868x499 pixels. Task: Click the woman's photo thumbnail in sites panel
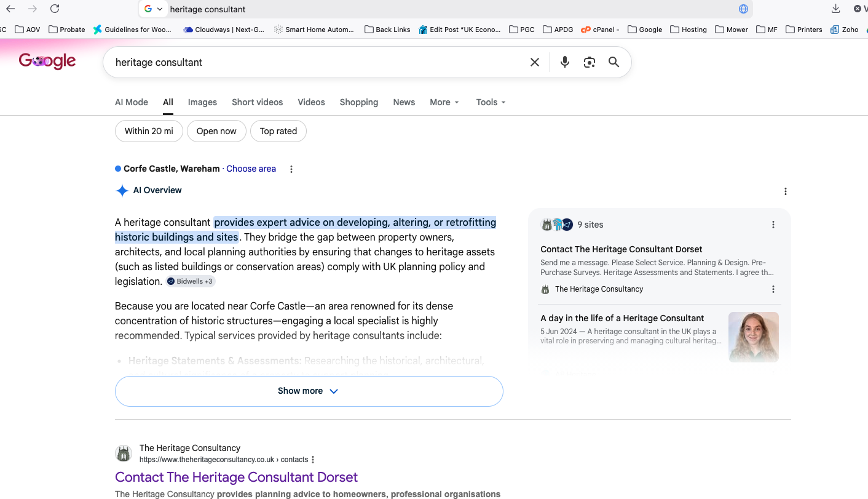[x=754, y=337]
